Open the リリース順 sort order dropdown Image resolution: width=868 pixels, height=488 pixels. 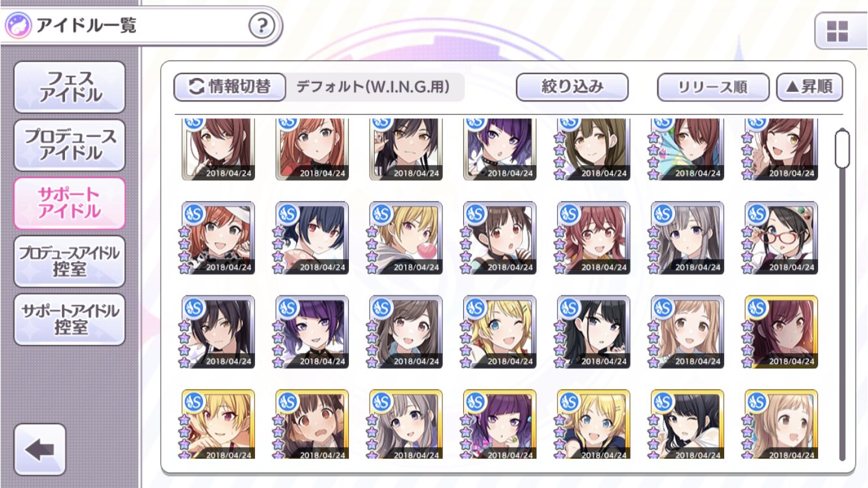713,87
